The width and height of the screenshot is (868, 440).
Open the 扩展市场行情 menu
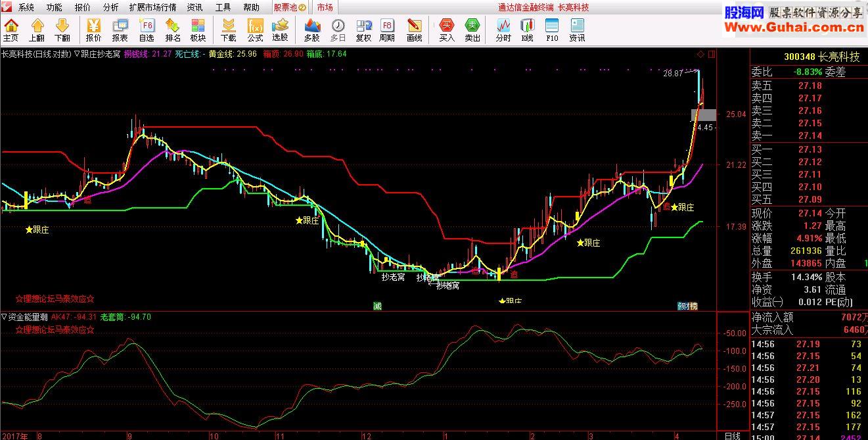[x=152, y=7]
